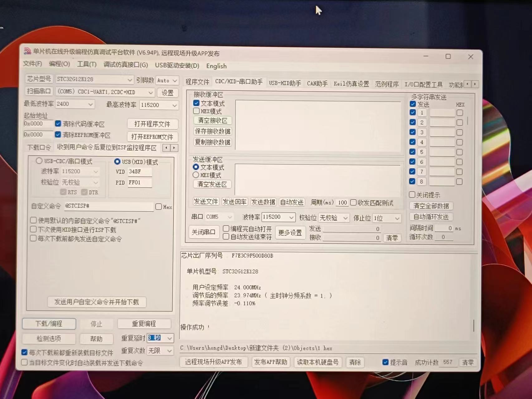Expand the COM5 port selection dropdown
532x399 pixels.
pos(151,92)
